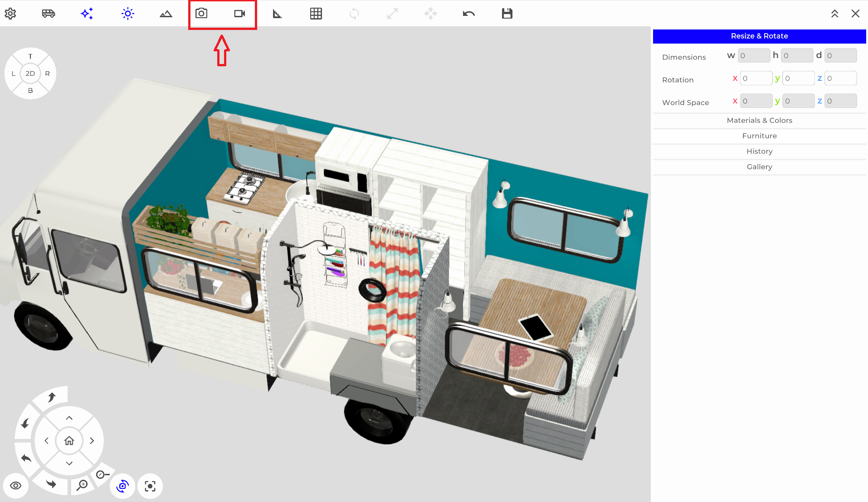Click the World Space x field
This screenshot has width=868, height=502.
click(x=756, y=101)
